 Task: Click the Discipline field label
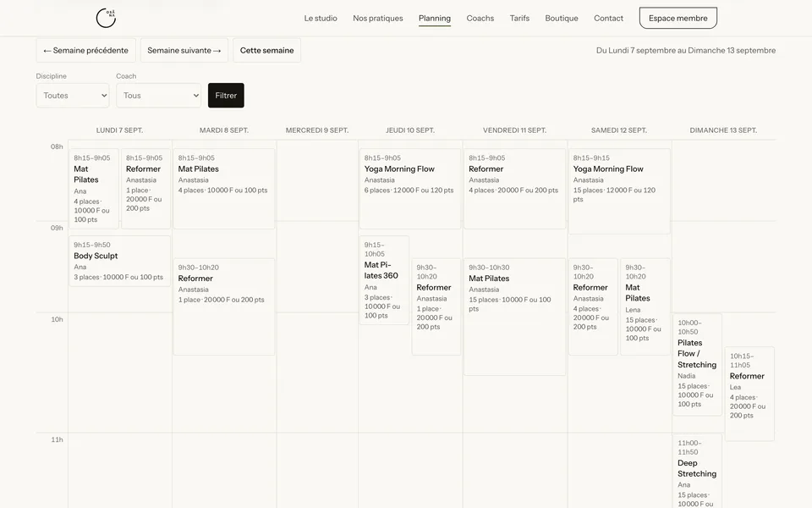52,76
